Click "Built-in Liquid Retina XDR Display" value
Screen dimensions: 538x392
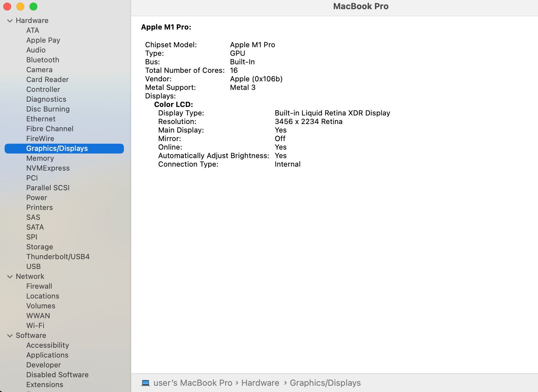pos(332,113)
